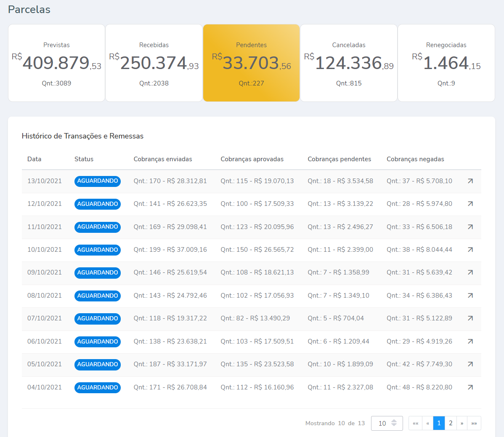The image size is (504, 437).
Task: Click the Data column header
Action: 34,159
